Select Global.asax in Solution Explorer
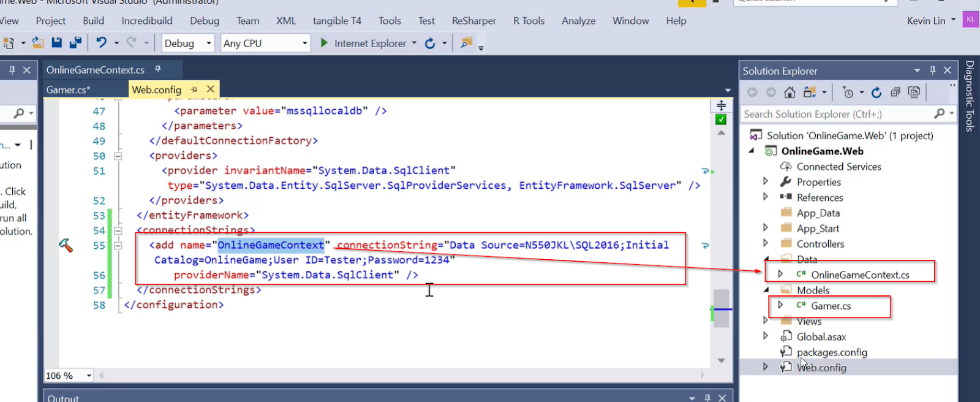Image resolution: width=980 pixels, height=402 pixels. [x=821, y=336]
